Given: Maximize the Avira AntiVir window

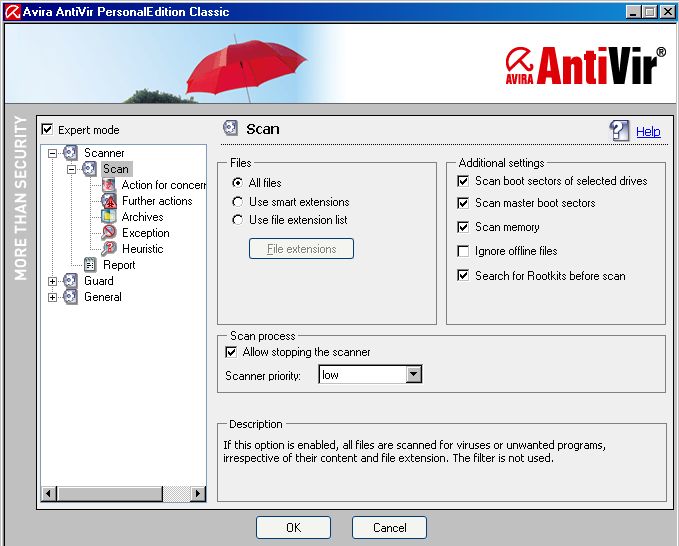Looking at the screenshot, I should [650, 12].
